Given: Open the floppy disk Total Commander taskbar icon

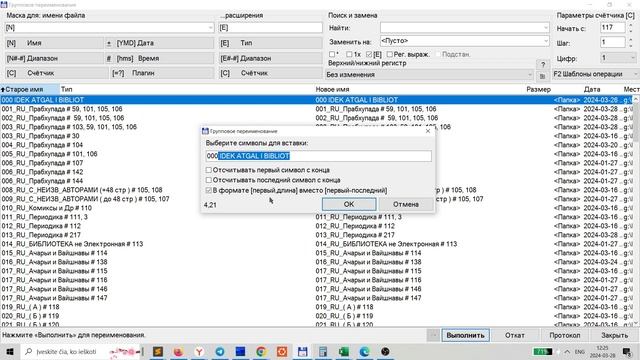Looking at the screenshot, I should tap(302, 351).
